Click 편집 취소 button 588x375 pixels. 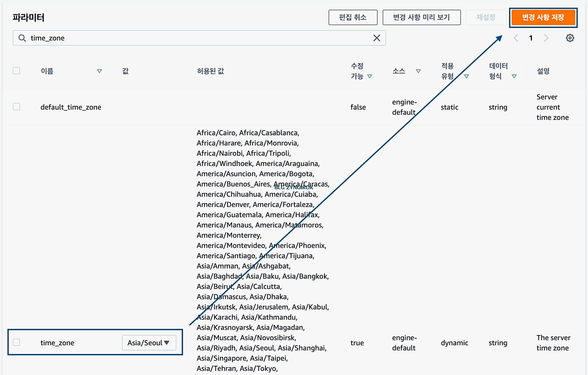(353, 17)
